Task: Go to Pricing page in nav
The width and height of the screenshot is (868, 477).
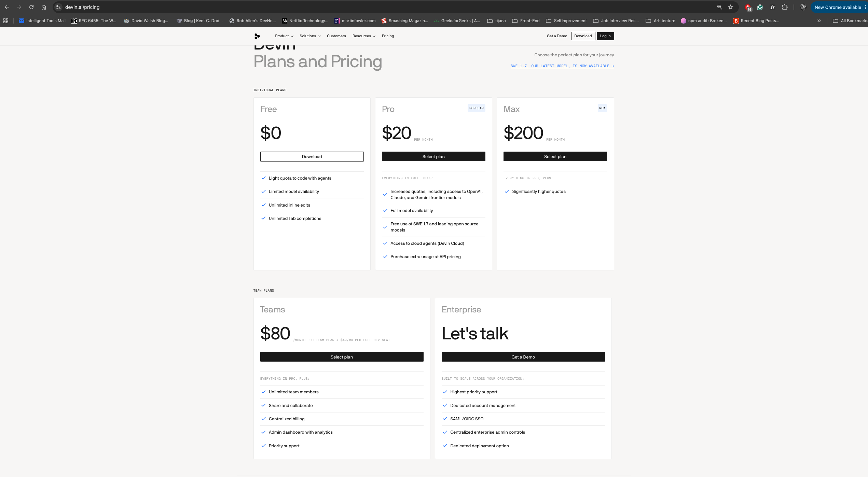Action: [388, 36]
